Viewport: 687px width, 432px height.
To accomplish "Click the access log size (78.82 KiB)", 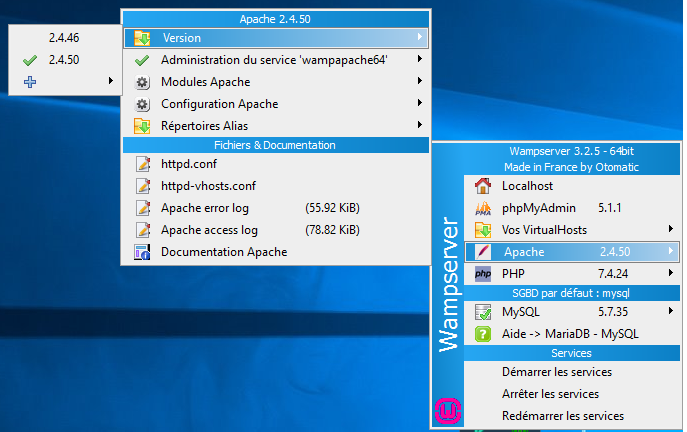I will click(333, 230).
